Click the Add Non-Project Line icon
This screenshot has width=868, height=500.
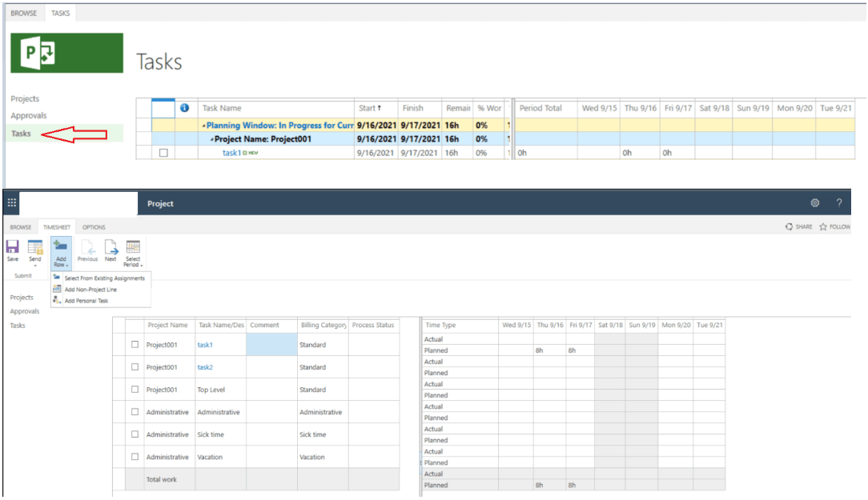(x=57, y=290)
